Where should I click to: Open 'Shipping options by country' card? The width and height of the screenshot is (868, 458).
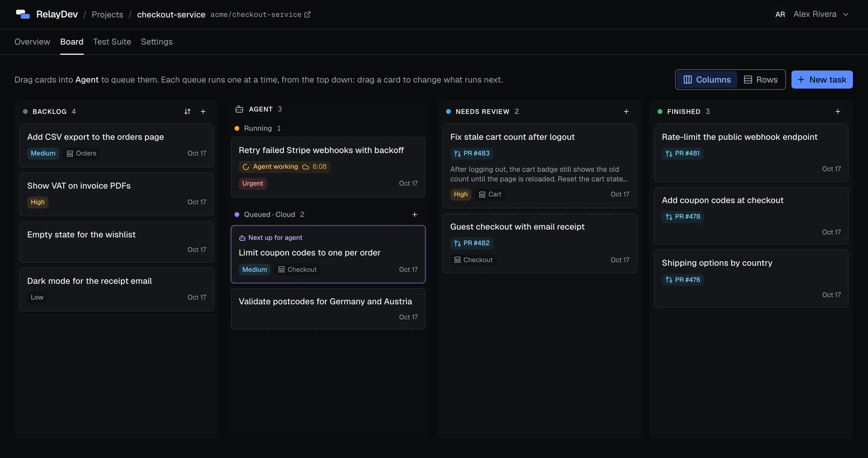click(751, 279)
